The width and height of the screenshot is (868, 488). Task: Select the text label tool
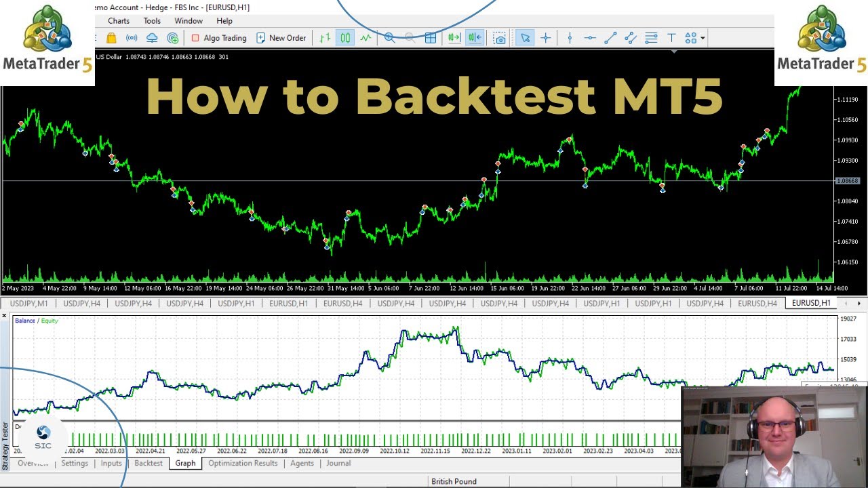pyautogui.click(x=671, y=38)
